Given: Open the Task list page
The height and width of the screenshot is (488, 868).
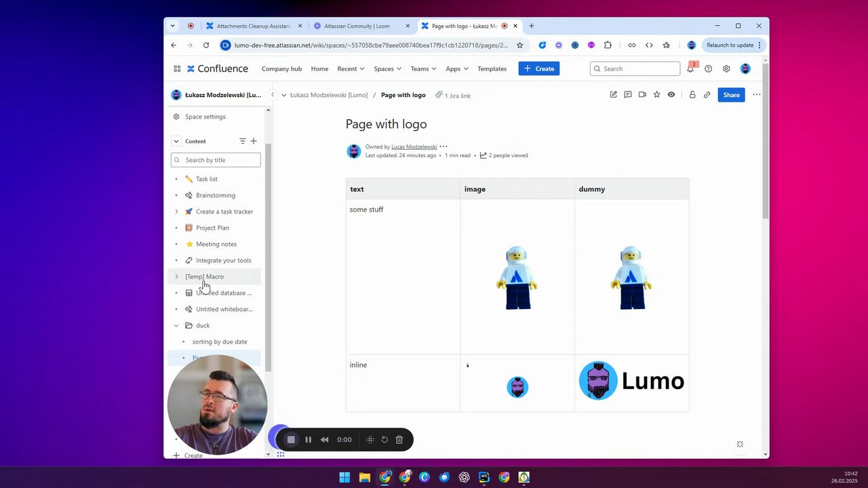Looking at the screenshot, I should pos(207,179).
